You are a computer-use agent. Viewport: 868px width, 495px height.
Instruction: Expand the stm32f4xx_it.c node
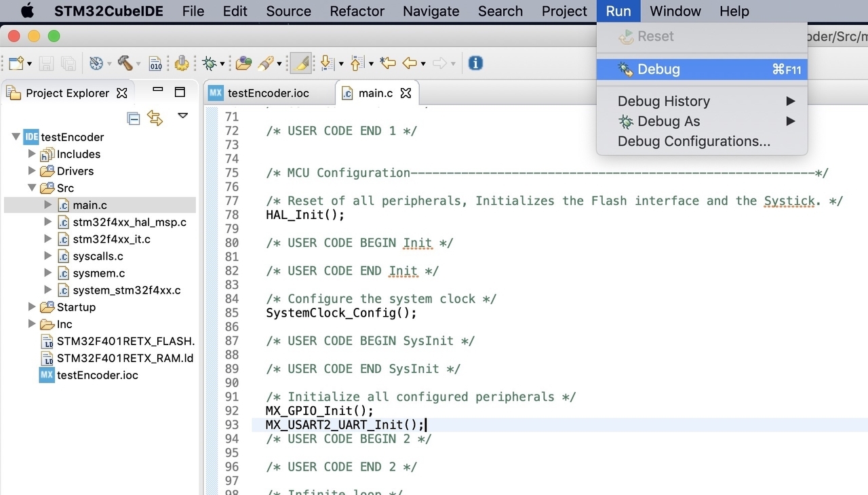[47, 239]
